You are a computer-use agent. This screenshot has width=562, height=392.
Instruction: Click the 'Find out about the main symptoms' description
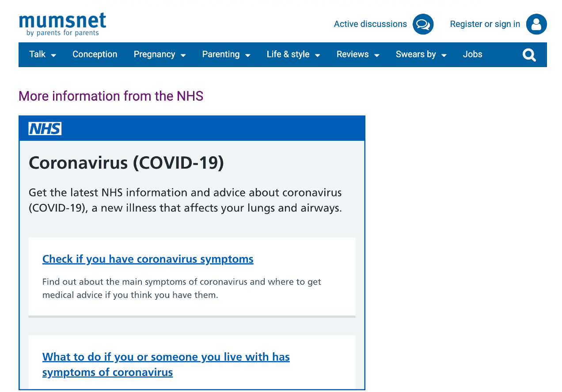click(182, 288)
